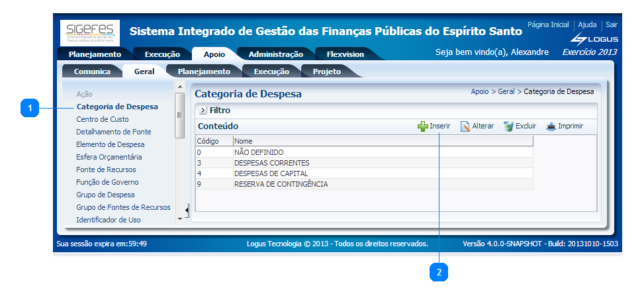
Task: Click the green plus Inserir icon
Action: [422, 126]
